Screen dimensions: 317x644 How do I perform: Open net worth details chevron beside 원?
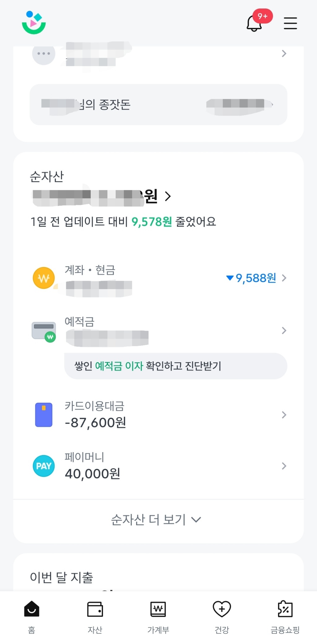point(168,196)
